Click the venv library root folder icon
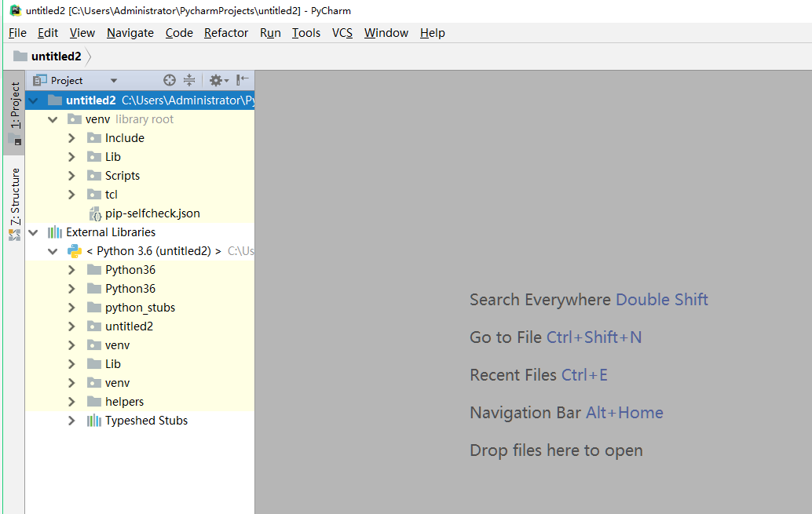Image resolution: width=812 pixels, height=514 pixels. (75, 119)
